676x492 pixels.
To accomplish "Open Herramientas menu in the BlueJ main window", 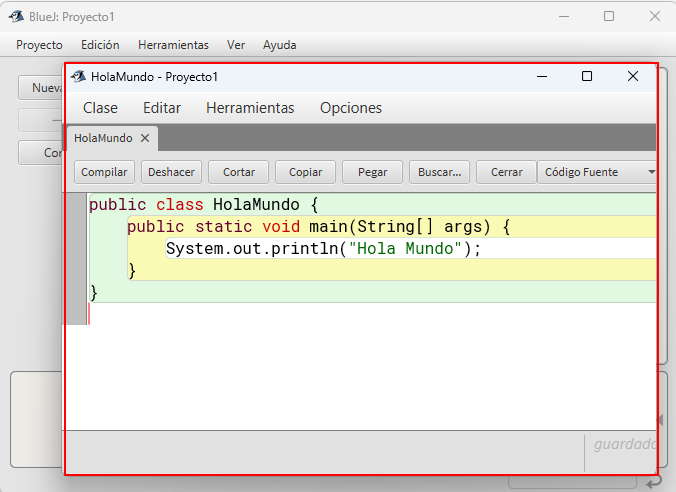I will pos(173,45).
